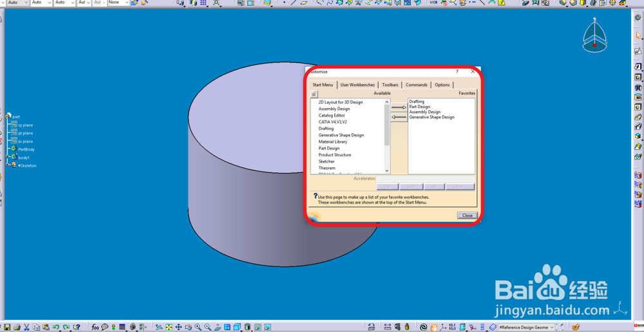Select CATIA V4,V3,V2 in Available list
This screenshot has height=332, width=644.
[333, 122]
